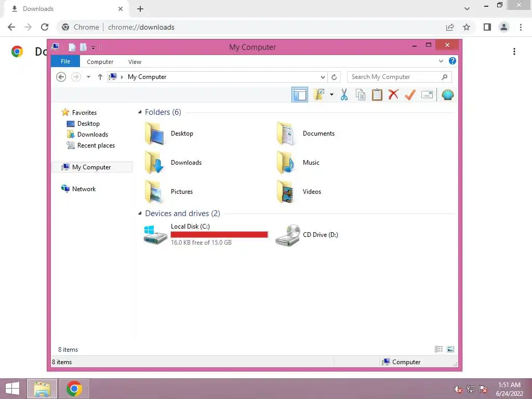Click the search magnifier icon
This screenshot has width=532, height=399.
coord(445,77)
